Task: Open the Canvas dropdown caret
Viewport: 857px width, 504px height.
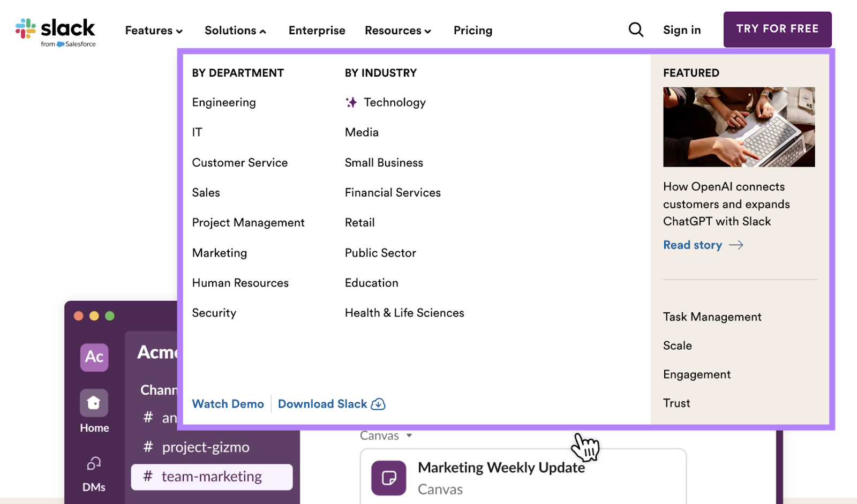Action: tap(409, 435)
